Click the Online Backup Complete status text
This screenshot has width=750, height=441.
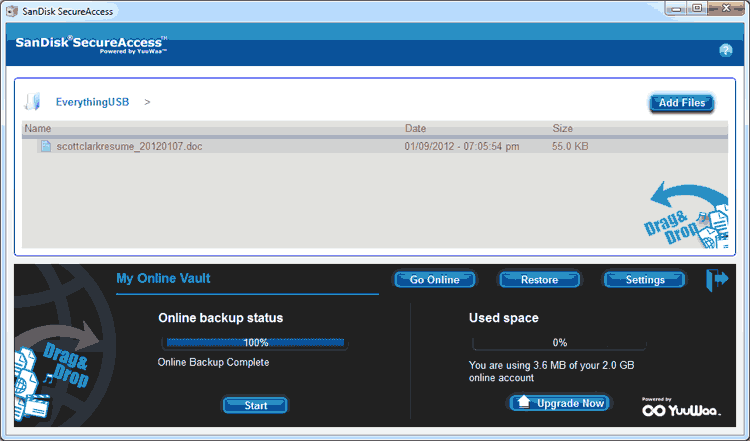click(x=213, y=362)
